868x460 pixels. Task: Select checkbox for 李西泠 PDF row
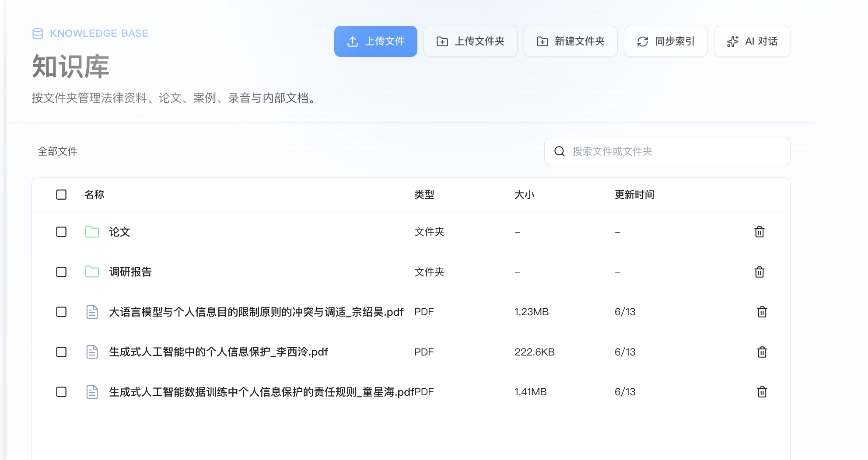(61, 352)
